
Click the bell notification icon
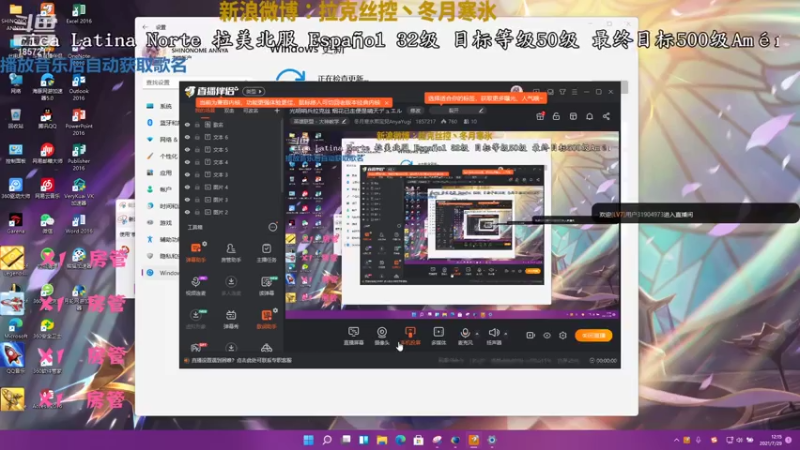click(589, 116)
